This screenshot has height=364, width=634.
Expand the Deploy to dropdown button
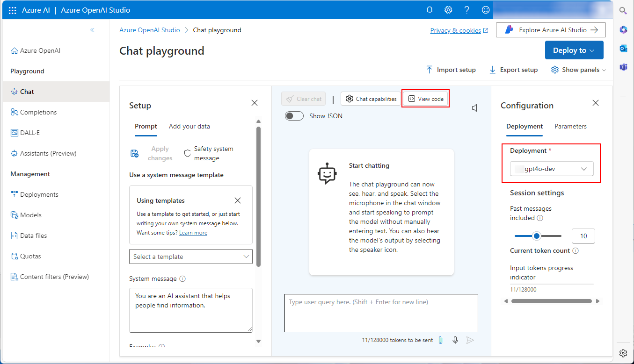pos(574,50)
